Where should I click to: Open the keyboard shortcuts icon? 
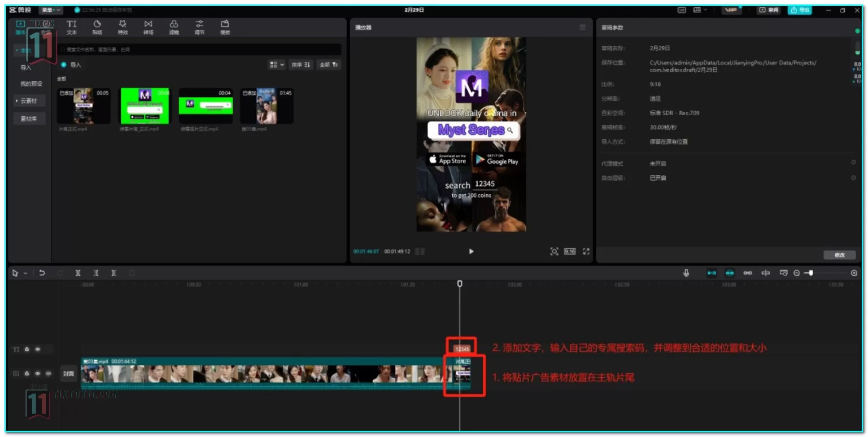681,10
